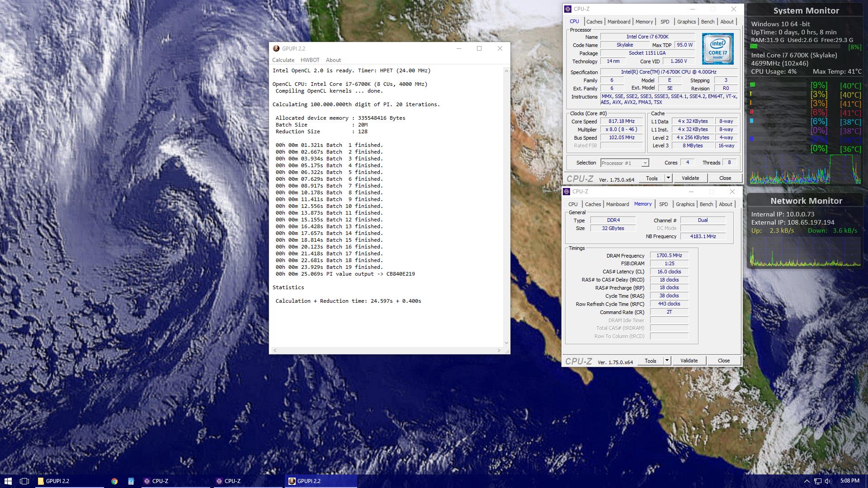This screenshot has height=488, width=868.
Task: Show hidden system tray icons
Action: tap(807, 481)
